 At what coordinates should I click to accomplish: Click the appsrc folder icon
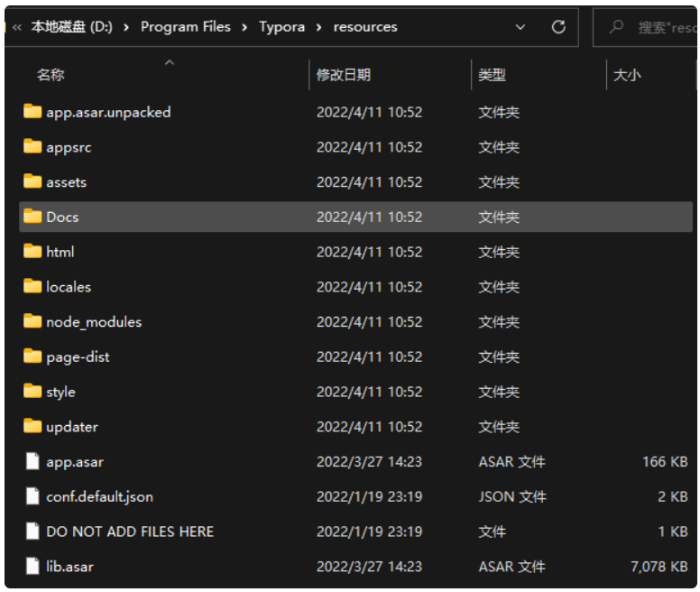coord(32,146)
